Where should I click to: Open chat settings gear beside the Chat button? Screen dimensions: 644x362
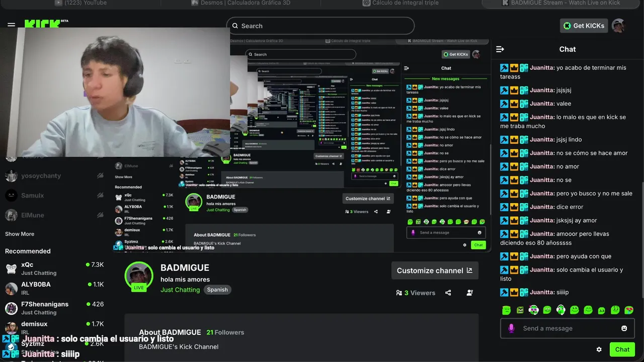point(599,349)
